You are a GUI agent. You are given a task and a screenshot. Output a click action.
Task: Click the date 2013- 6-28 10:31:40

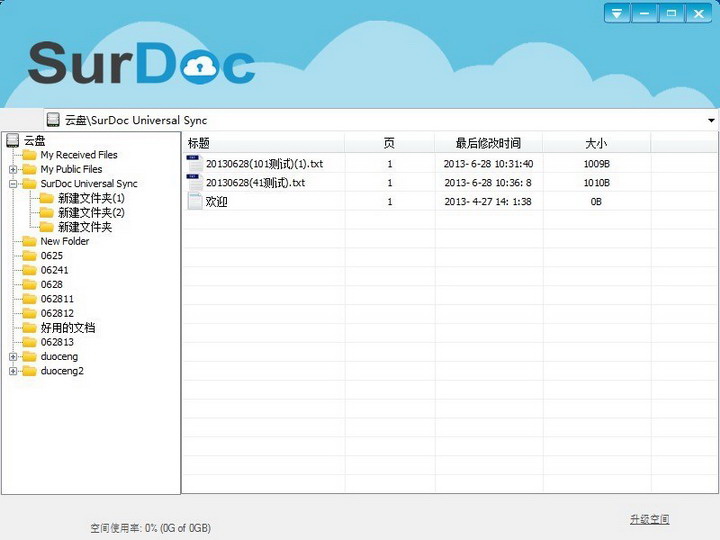488,164
